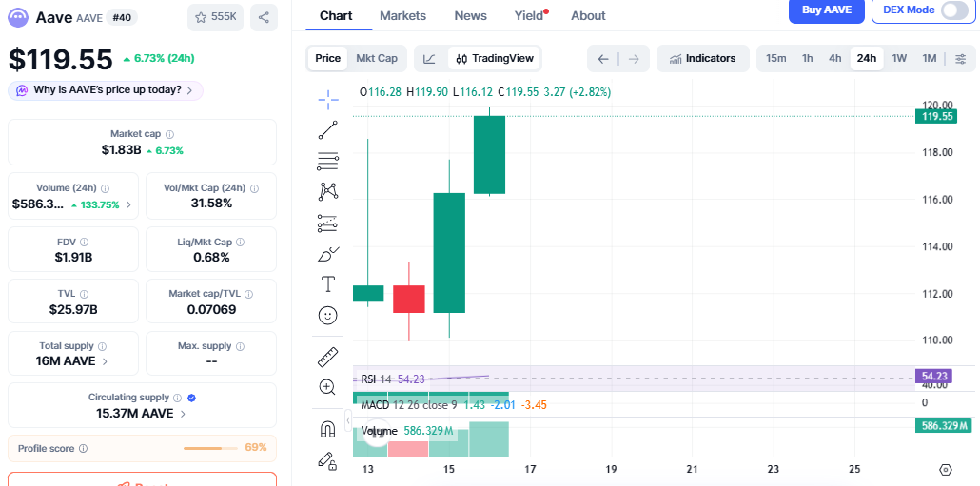
Task: Set chart interval to 1W
Action: tap(899, 59)
